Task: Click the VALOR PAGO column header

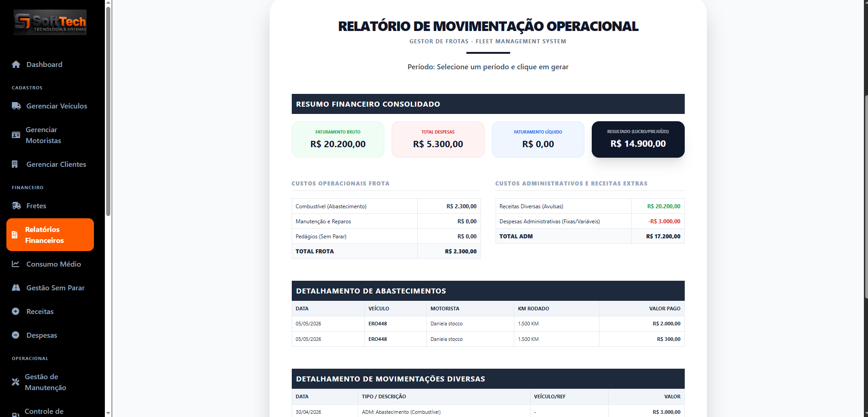Action: click(x=665, y=309)
